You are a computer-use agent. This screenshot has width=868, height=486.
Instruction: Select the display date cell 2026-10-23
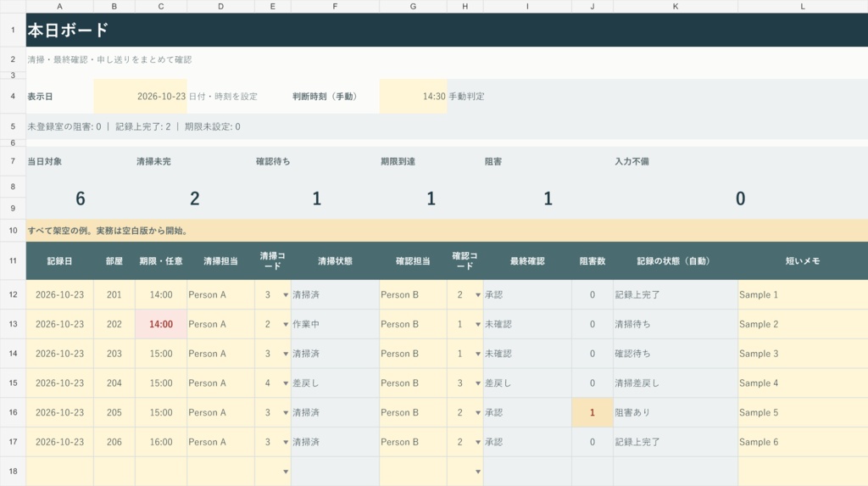point(140,97)
